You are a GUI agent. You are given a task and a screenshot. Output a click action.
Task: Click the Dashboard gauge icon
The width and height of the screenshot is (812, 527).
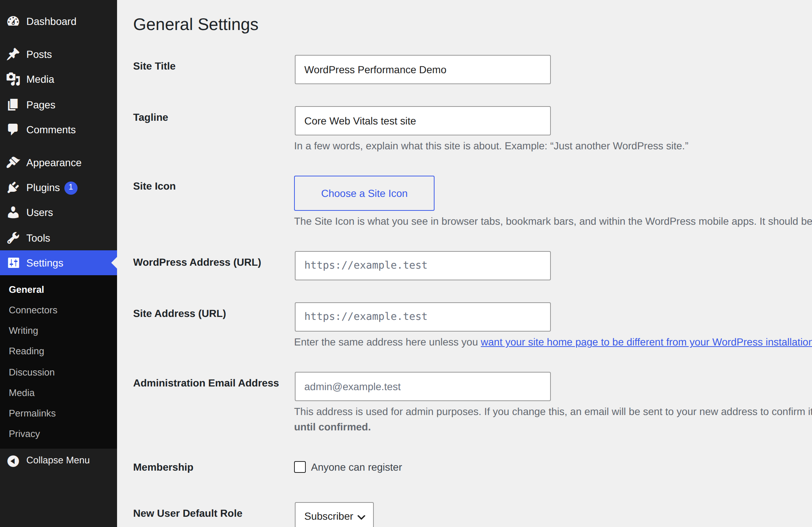13,22
